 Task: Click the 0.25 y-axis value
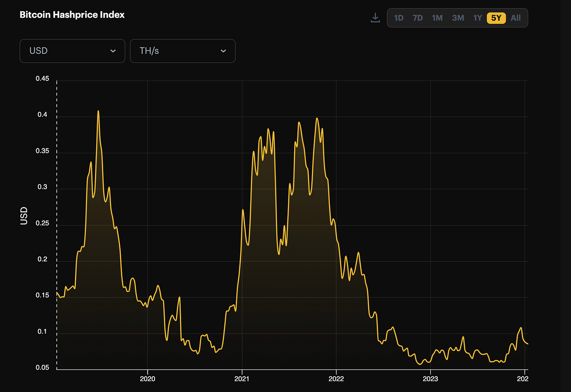click(x=42, y=223)
